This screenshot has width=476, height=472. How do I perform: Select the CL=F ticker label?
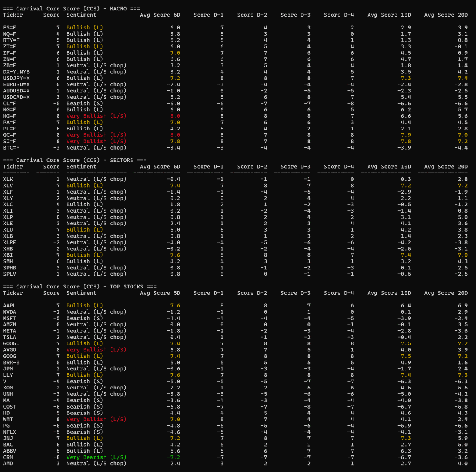pyautogui.click(x=10, y=104)
